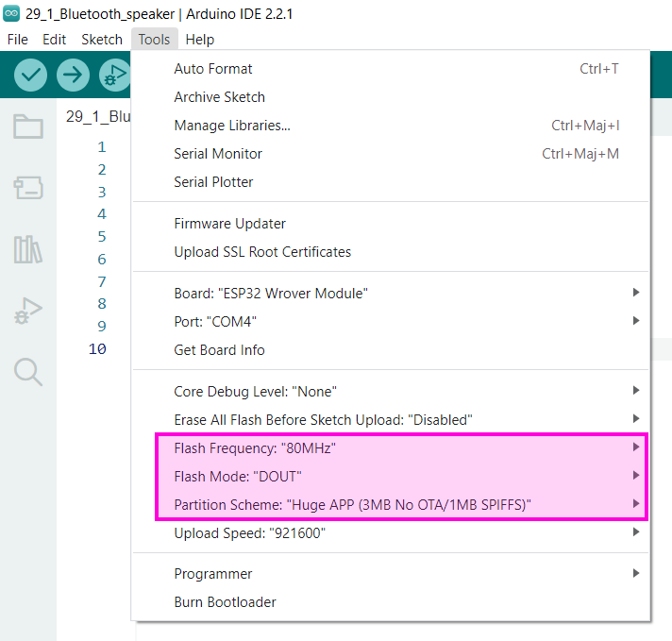672x641 pixels.
Task: Click the Verify checkmark button
Action: pos(30,75)
